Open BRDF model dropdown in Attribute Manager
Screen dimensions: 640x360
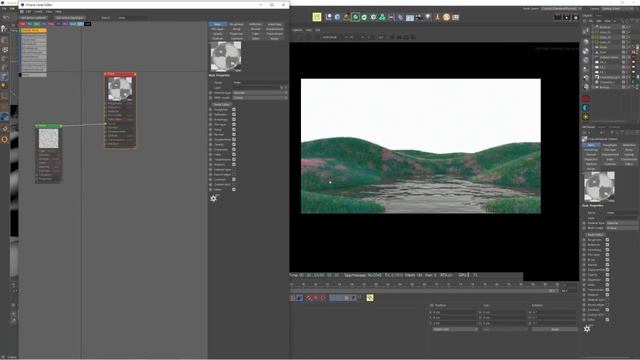click(x=622, y=228)
